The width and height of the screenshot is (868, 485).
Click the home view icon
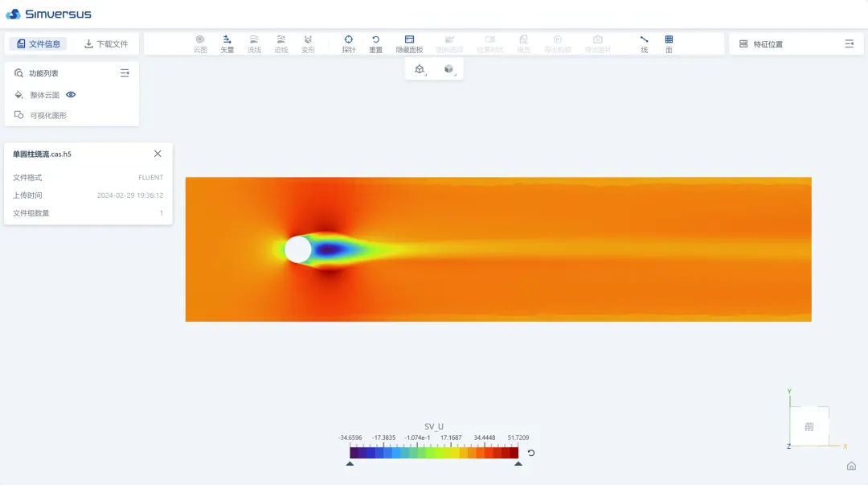[851, 466]
